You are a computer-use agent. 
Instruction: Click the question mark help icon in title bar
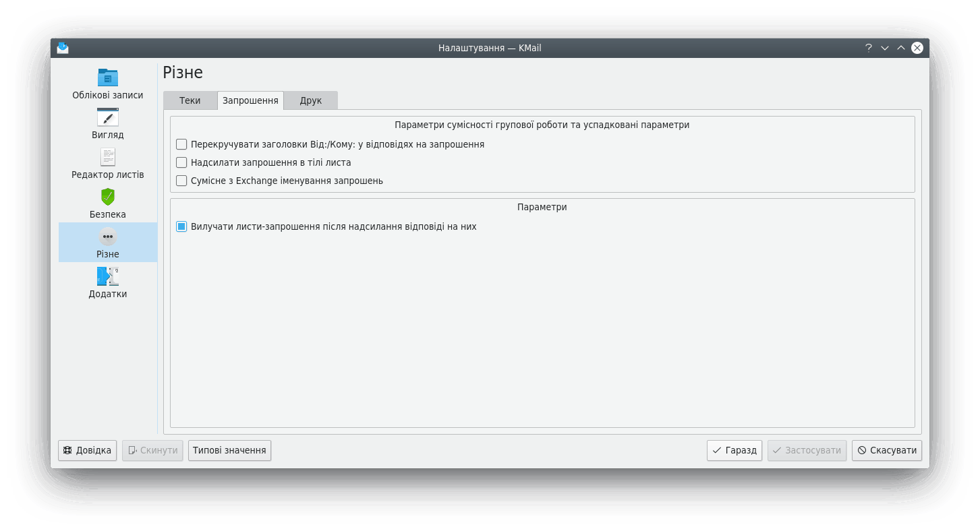point(869,48)
